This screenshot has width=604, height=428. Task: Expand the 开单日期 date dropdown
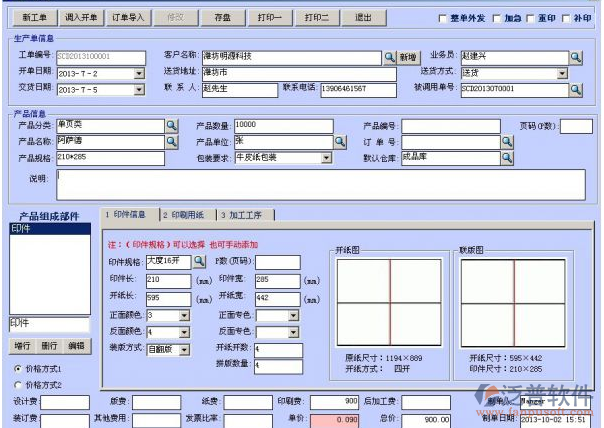tap(138, 73)
